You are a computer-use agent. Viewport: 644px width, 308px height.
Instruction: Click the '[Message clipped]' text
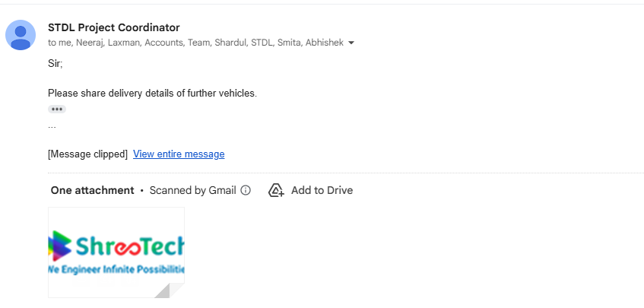point(87,154)
